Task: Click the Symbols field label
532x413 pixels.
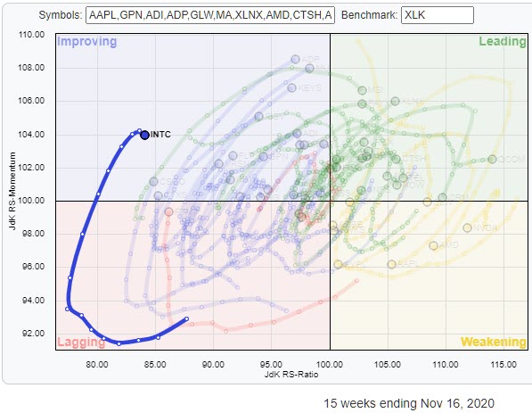Action: [61, 15]
